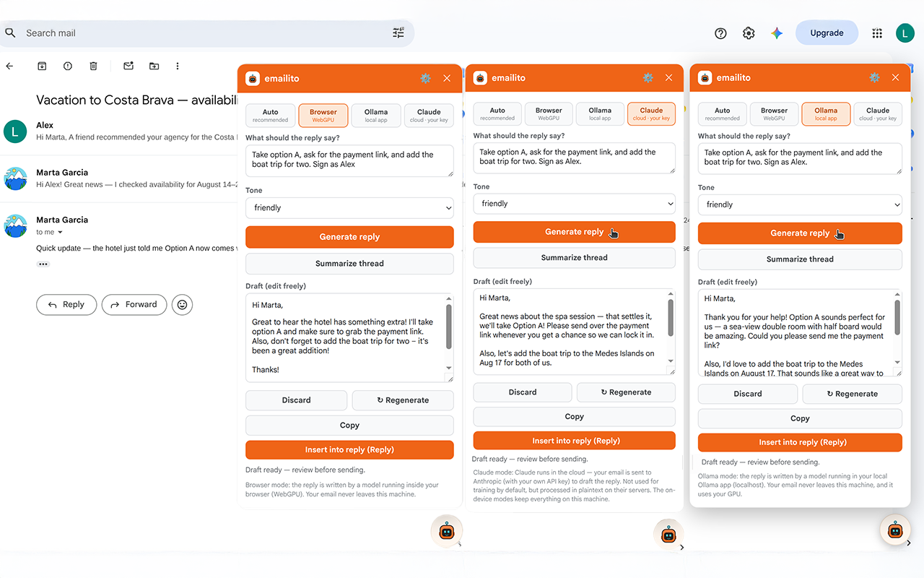Image resolution: width=924 pixels, height=578 pixels.
Task: Open Tone dropdown in right emailito panel
Action: coord(800,204)
